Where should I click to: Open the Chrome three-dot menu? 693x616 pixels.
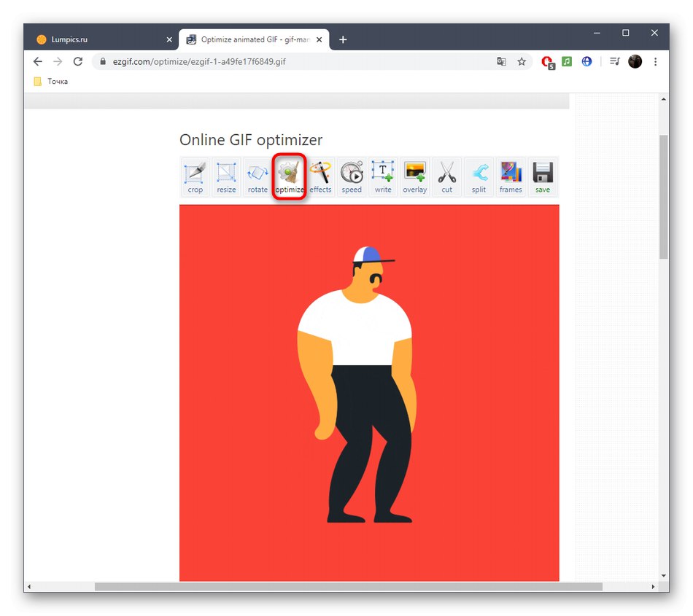click(655, 61)
